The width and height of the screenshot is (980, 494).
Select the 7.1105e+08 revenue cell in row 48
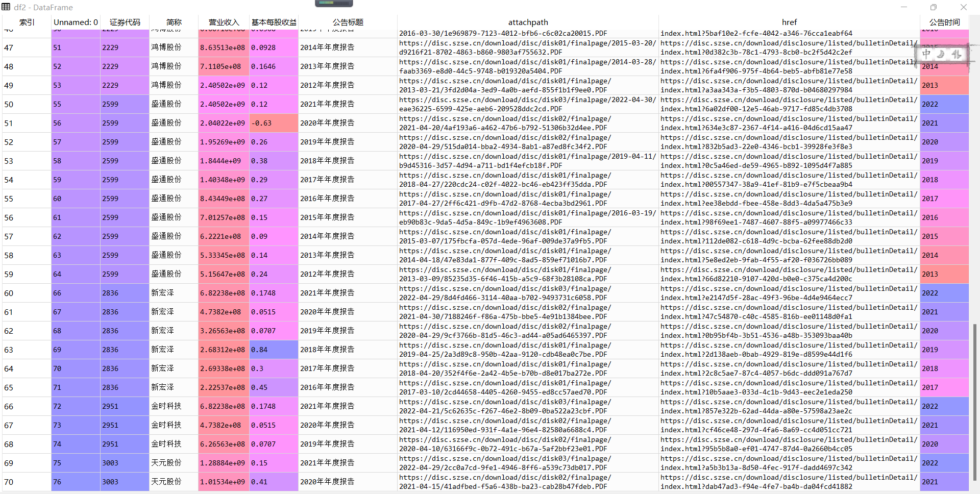[x=224, y=66]
